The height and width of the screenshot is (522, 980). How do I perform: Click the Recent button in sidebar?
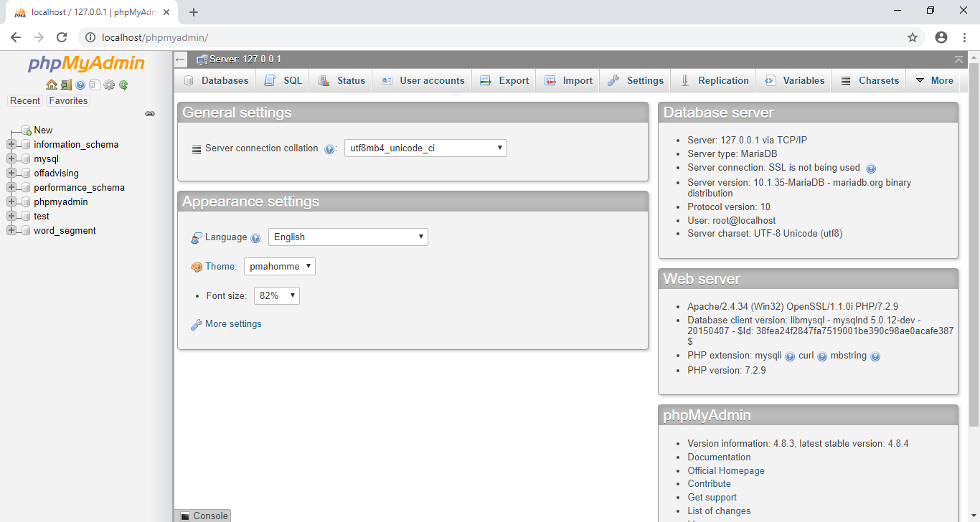pos(25,101)
